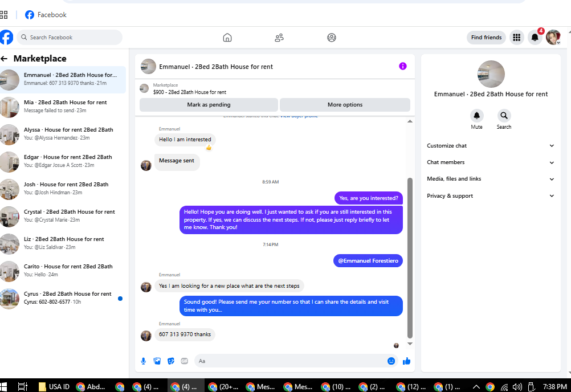Expand Privacy & support section

[x=491, y=196]
